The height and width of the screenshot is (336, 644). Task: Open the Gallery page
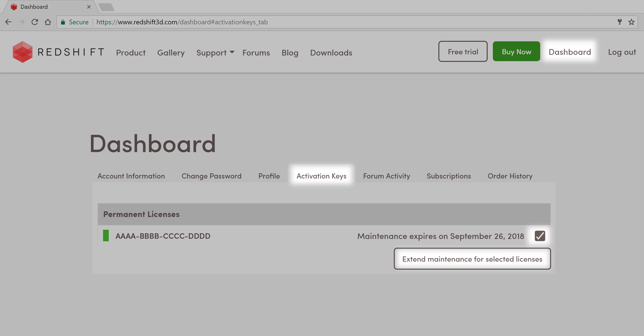click(x=171, y=53)
